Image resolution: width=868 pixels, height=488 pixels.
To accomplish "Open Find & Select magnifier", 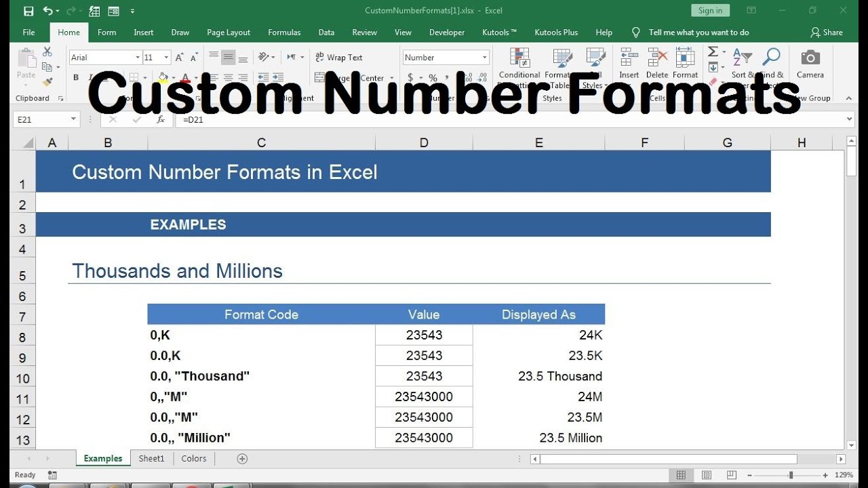I will (771, 64).
